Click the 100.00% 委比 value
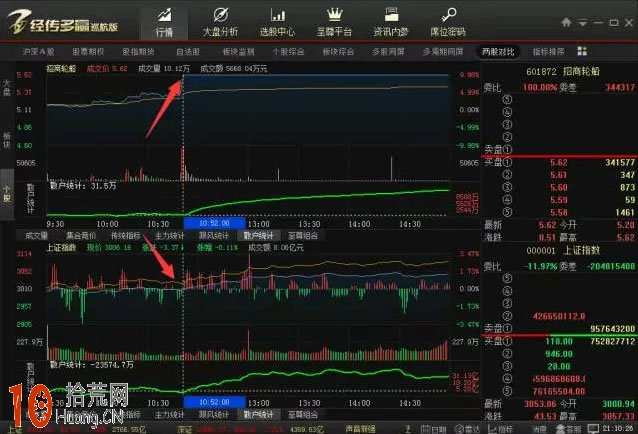638x434 pixels. tap(540, 87)
